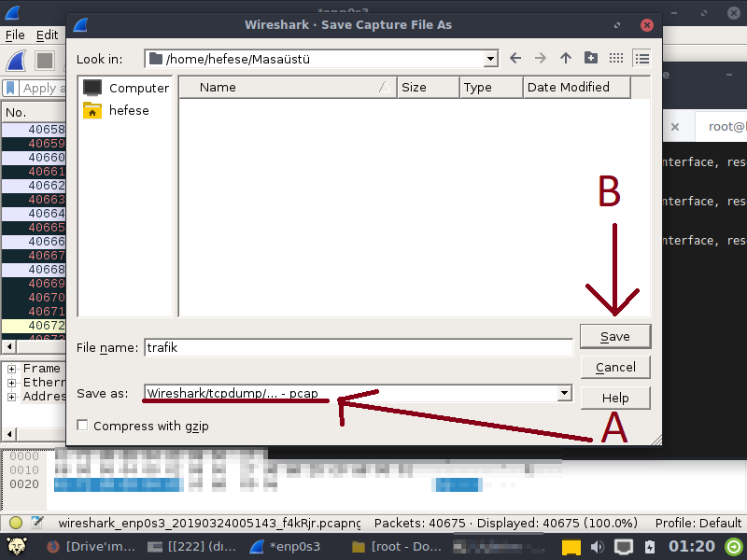The width and height of the screenshot is (747, 560).
Task: Sort files by Date Modified column
Action: [577, 87]
